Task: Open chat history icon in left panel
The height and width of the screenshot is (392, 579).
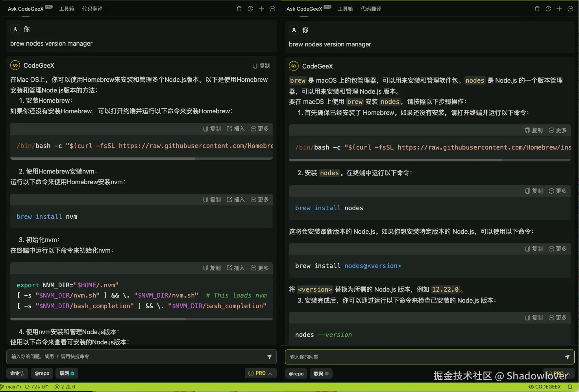Action: [x=250, y=9]
